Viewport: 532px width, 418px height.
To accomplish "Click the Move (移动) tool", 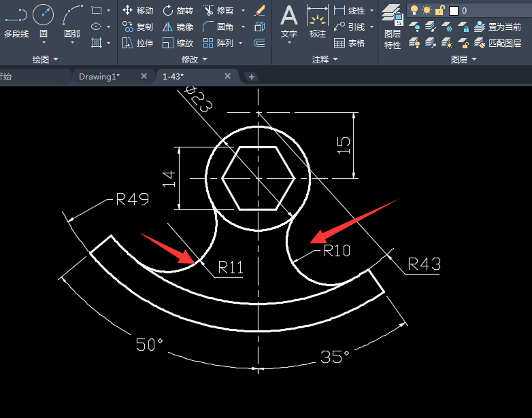I will click(x=137, y=10).
